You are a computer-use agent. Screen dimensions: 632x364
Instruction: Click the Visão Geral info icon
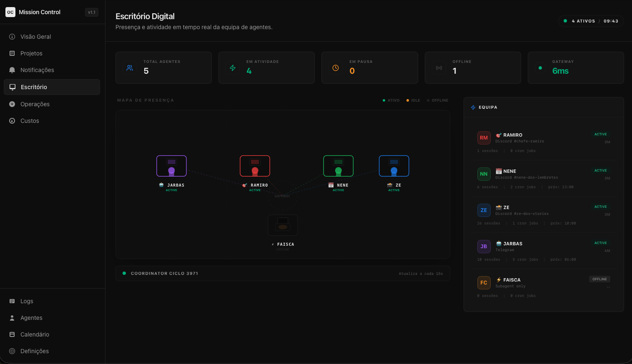pos(12,37)
